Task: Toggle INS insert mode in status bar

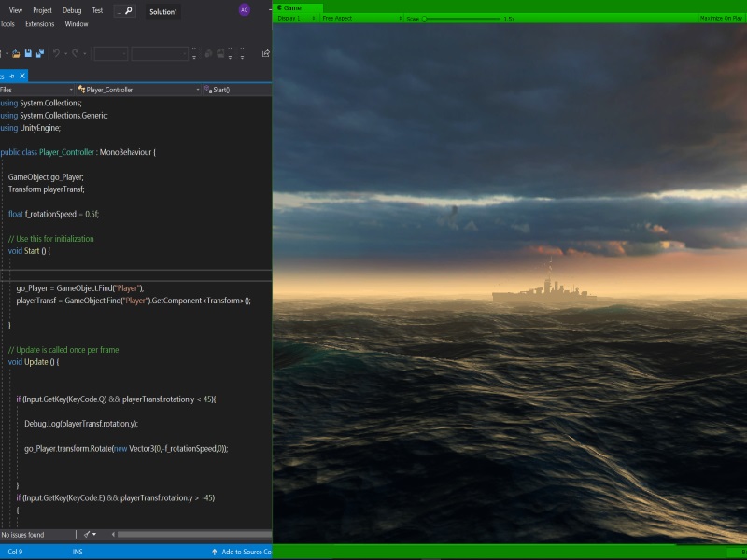Action: click(78, 552)
